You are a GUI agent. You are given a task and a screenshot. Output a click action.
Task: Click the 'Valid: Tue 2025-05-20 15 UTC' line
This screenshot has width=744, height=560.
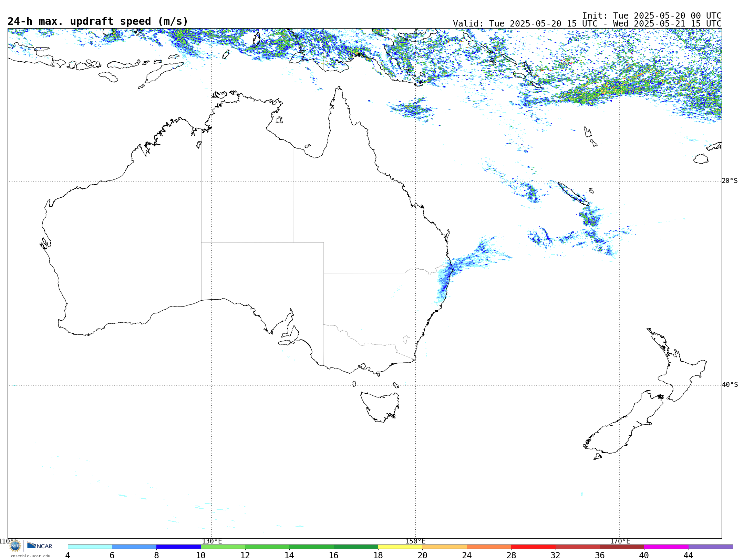pyautogui.click(x=587, y=24)
